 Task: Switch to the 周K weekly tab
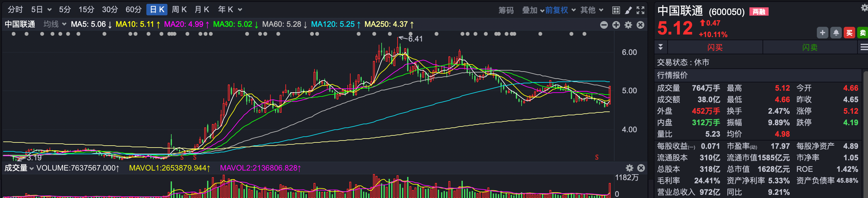coord(179,10)
